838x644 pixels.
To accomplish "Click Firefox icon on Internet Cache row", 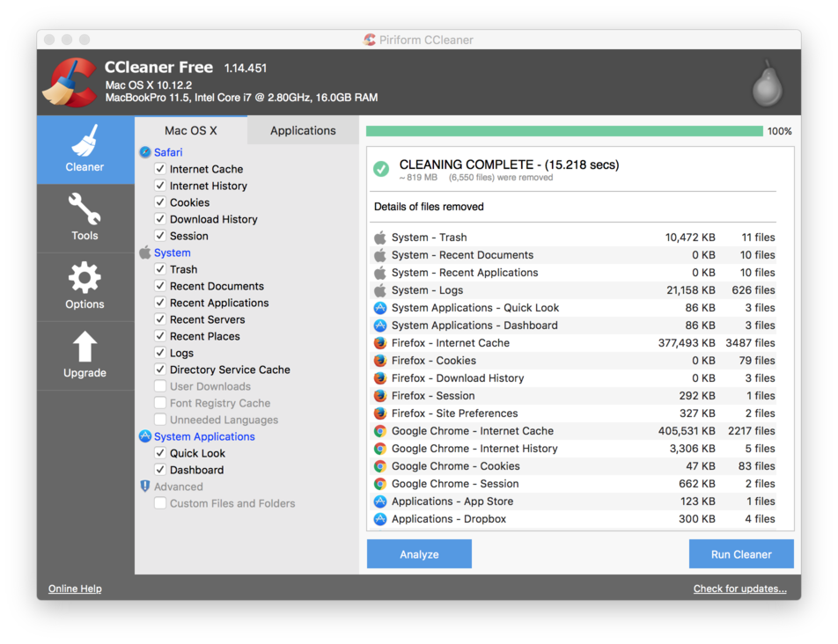I will [x=380, y=343].
